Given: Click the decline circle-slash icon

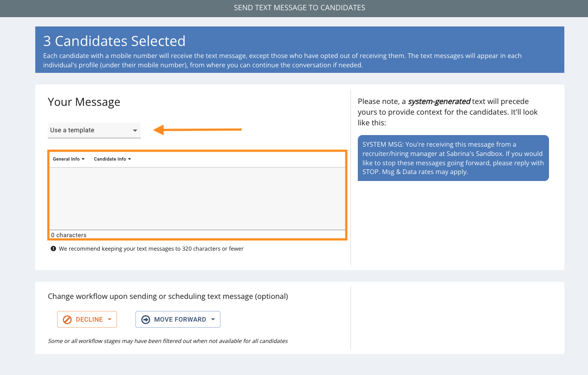Looking at the screenshot, I should pyautogui.click(x=67, y=319).
